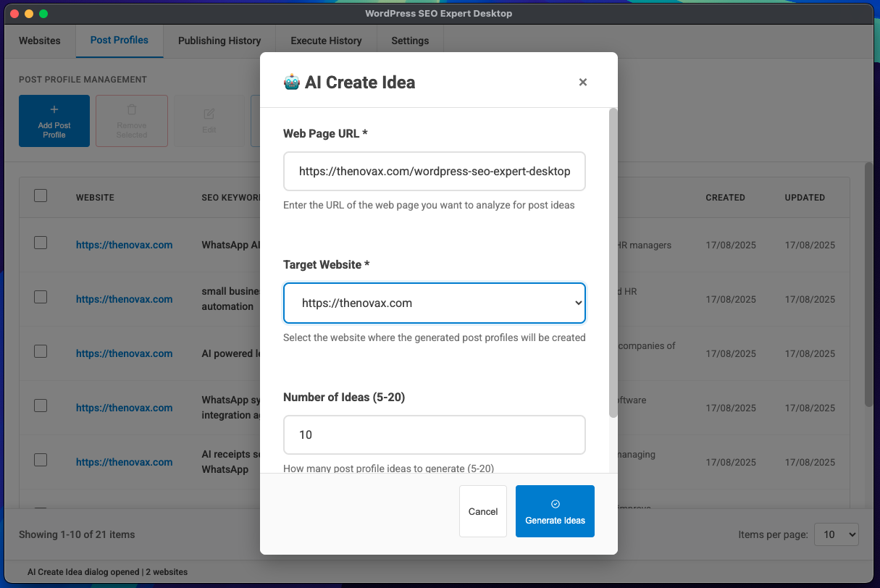Open the Items per page dropdown
The image size is (880, 588).
[x=837, y=534]
